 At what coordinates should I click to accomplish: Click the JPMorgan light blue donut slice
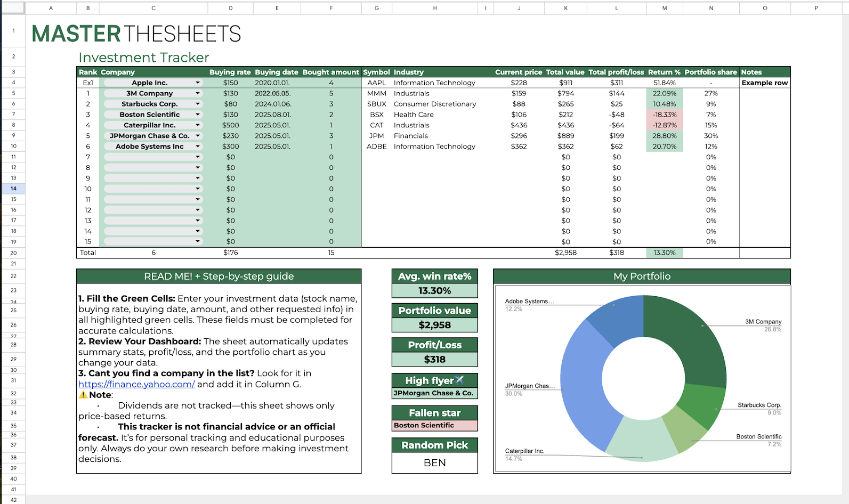[x=580, y=384]
